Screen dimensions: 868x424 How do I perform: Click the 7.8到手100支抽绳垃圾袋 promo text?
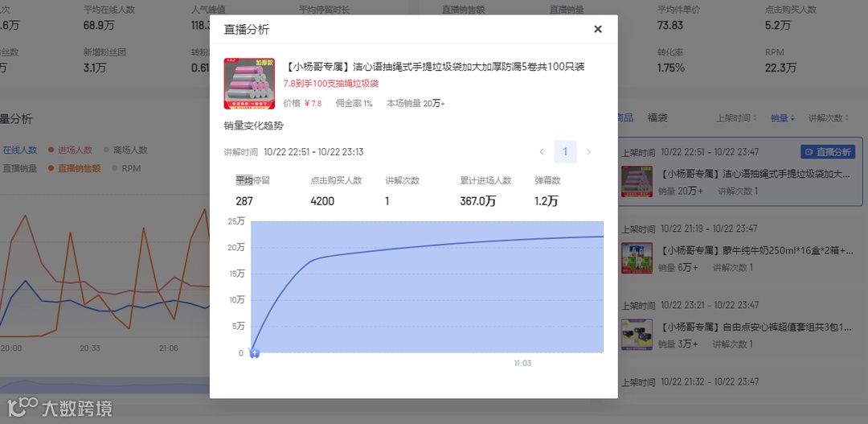click(x=331, y=84)
